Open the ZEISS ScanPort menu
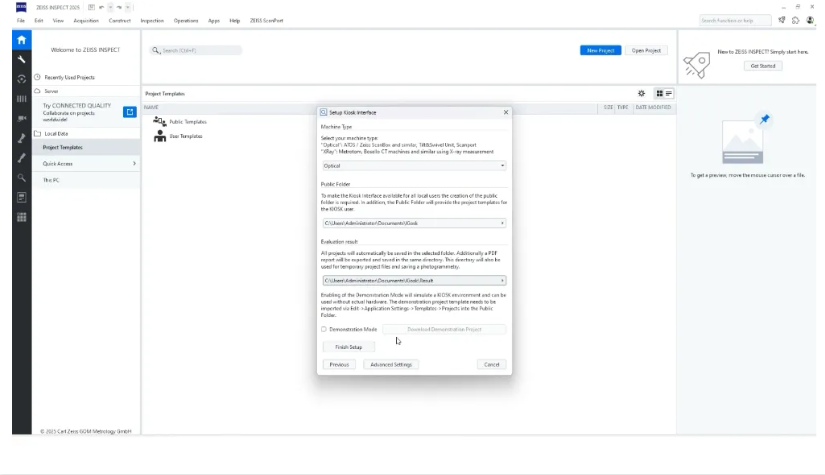Viewport: 825px width, 475px height. click(x=266, y=21)
